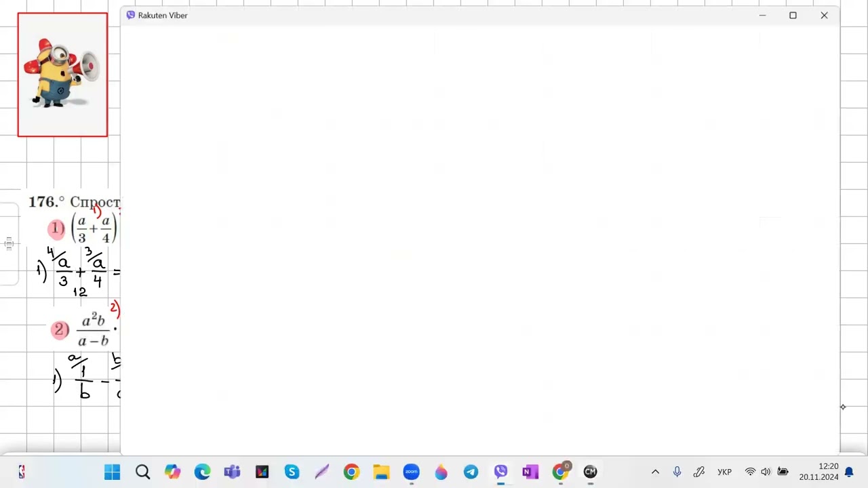The image size is (868, 488).
Task: Click the pink circled number 1 marker
Action: point(57,229)
